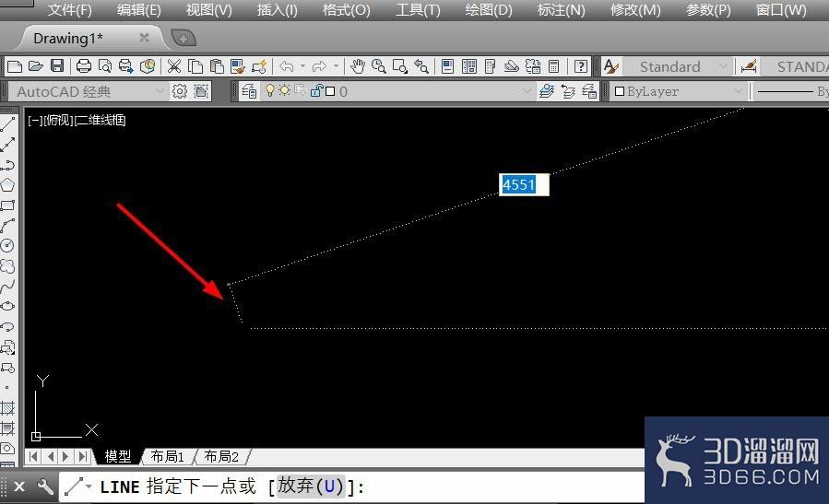Click the scissors Cut icon

[x=174, y=66]
